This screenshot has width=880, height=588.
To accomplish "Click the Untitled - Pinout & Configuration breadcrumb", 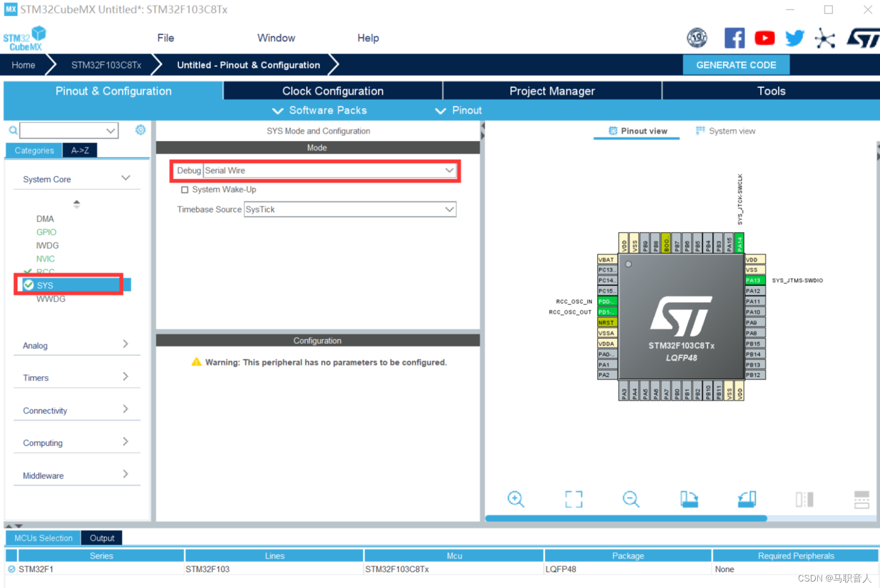I will tap(248, 65).
